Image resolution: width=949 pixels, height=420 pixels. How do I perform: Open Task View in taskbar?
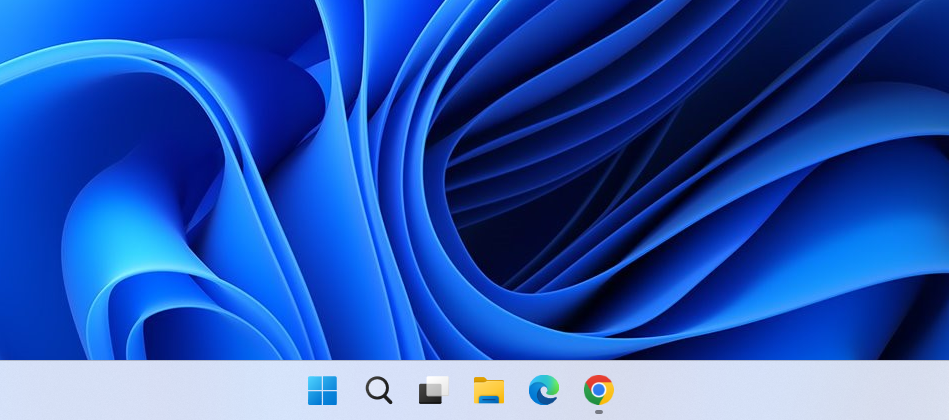pos(434,390)
